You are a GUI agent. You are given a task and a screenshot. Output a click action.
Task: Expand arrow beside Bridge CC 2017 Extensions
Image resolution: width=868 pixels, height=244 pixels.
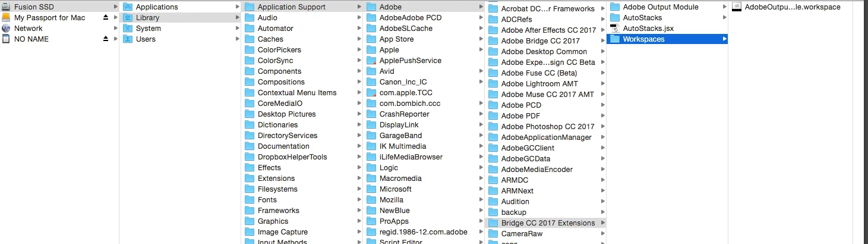tap(602, 223)
